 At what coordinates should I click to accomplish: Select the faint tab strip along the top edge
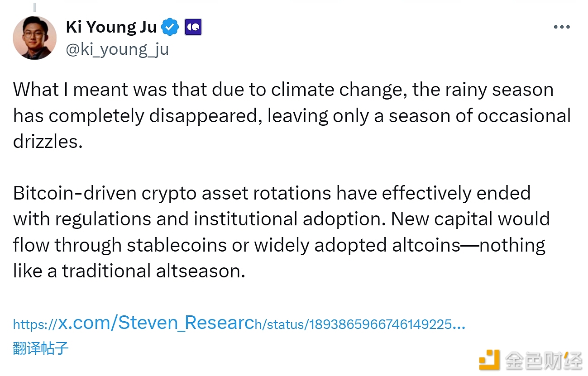(x=294, y=1)
